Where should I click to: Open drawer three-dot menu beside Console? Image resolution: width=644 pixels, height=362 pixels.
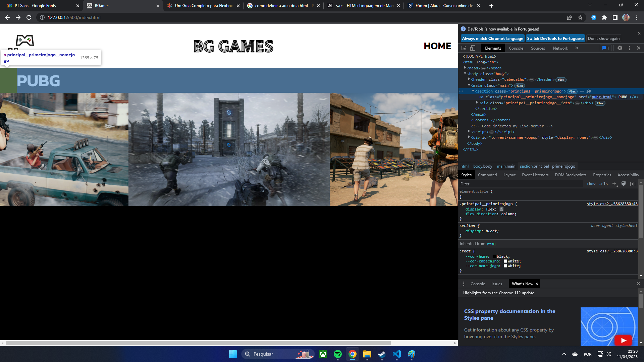coord(464,284)
